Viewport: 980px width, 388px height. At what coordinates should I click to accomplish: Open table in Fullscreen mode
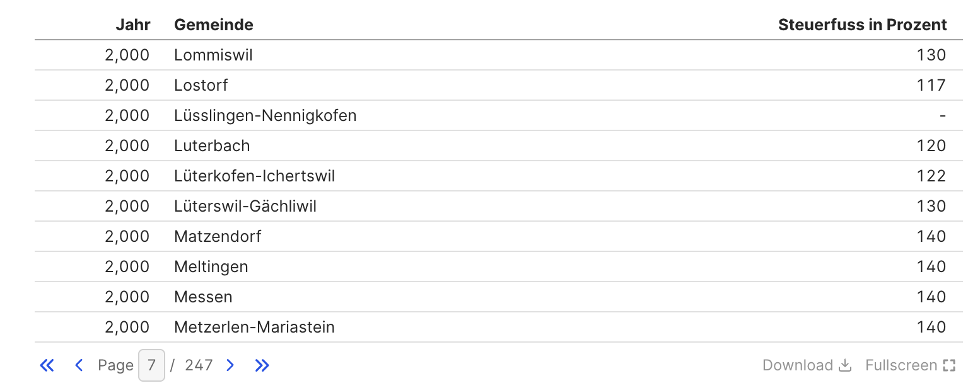[x=911, y=365]
